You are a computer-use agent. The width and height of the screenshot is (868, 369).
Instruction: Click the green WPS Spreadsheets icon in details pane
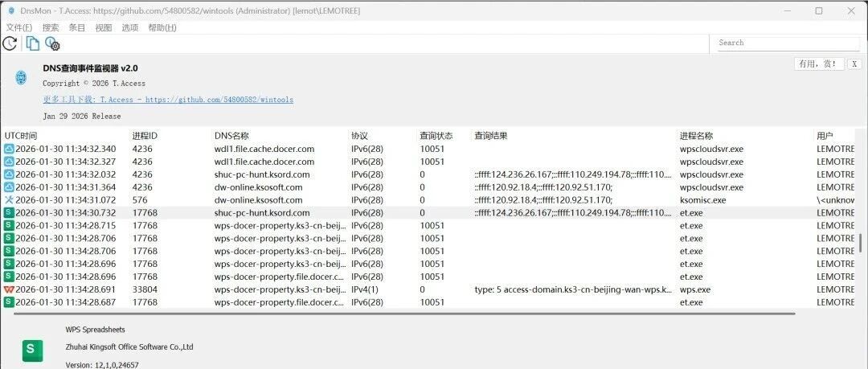(32, 351)
